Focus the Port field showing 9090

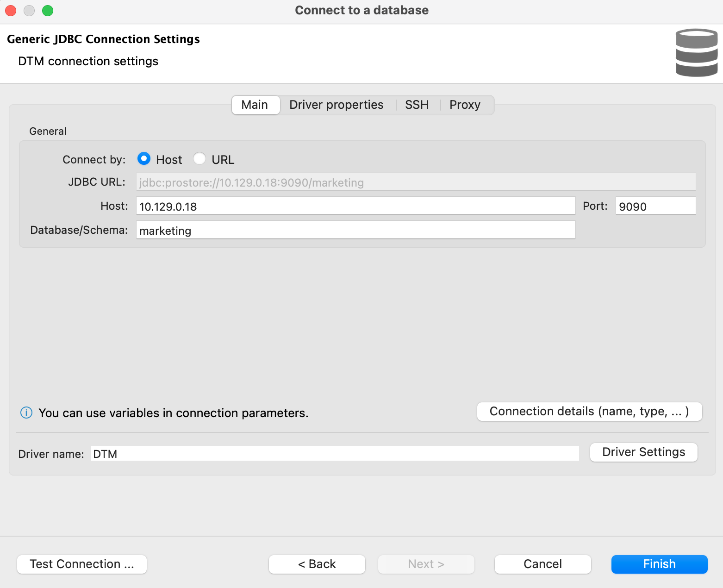point(655,206)
